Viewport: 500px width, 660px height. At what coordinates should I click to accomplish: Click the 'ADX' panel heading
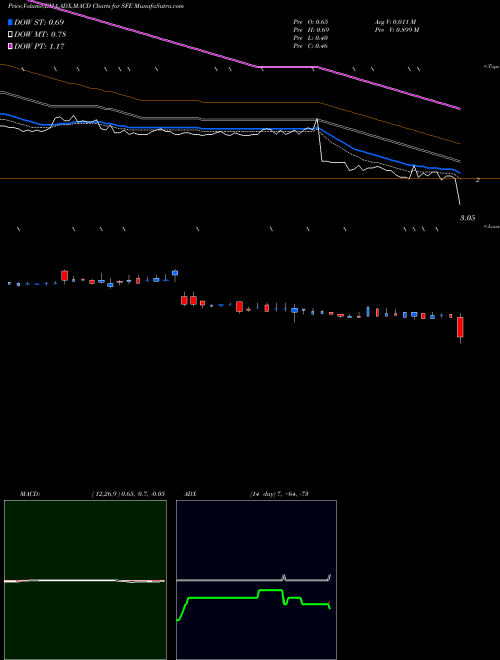pyautogui.click(x=190, y=494)
